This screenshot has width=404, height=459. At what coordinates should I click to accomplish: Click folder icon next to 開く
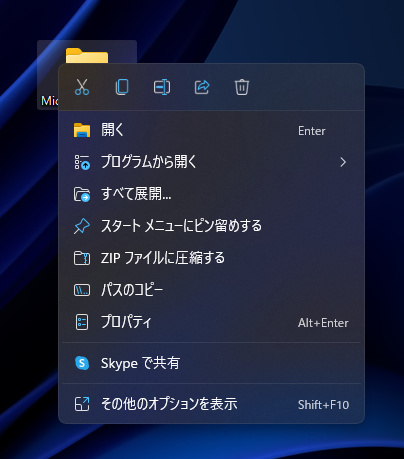coord(82,130)
